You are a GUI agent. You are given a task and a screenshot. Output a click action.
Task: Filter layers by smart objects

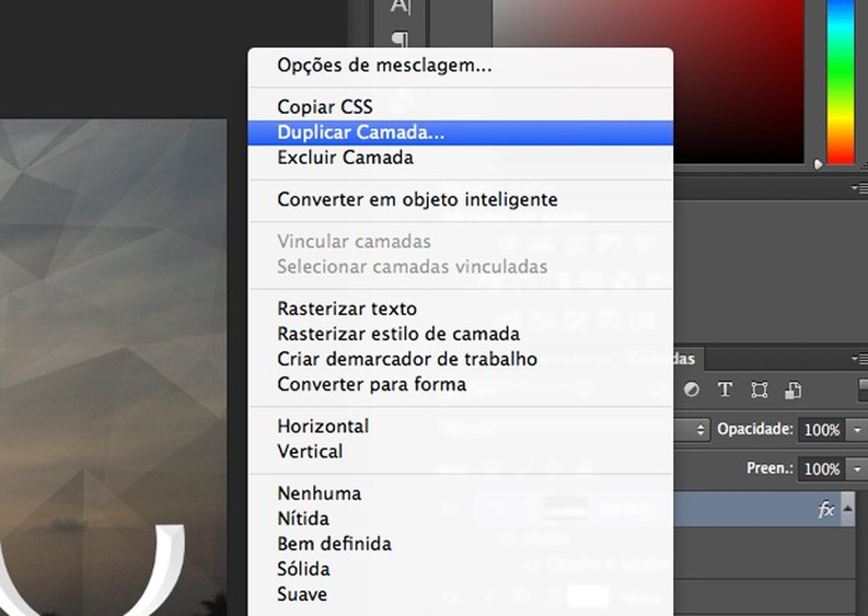(793, 390)
